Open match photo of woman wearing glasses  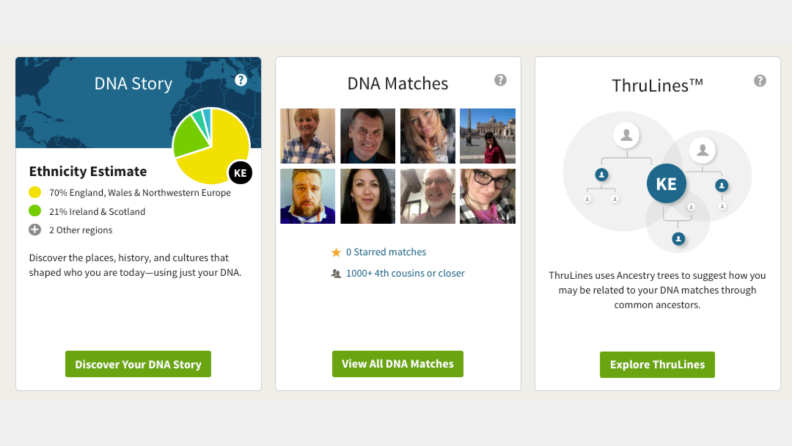(487, 196)
